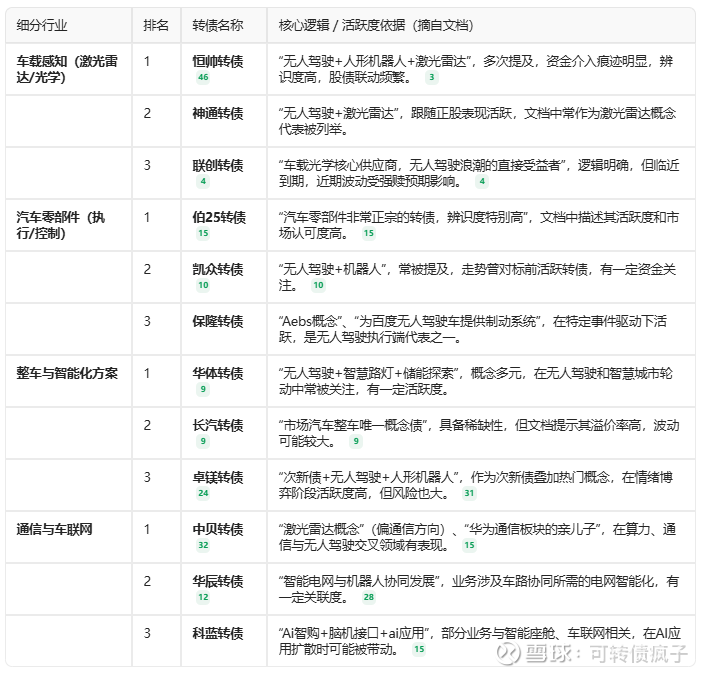
Task: Open citation 9 under 长汽转债 name
Action: tap(203, 441)
